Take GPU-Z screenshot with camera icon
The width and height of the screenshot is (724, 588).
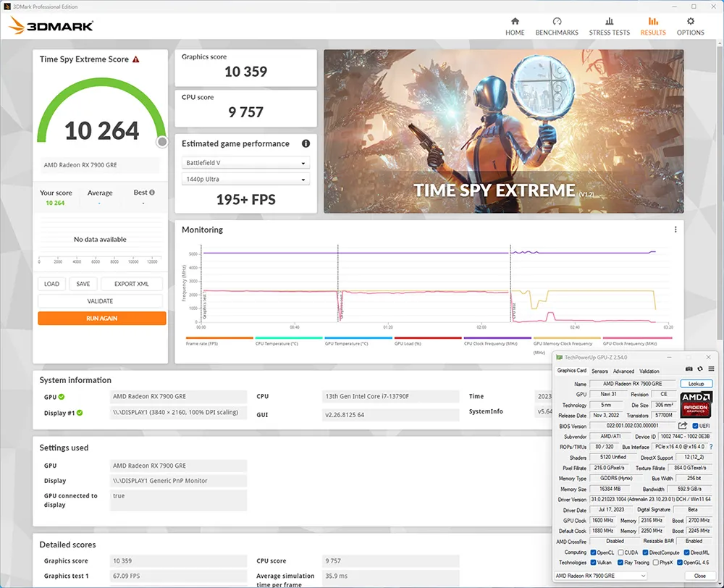(689, 369)
